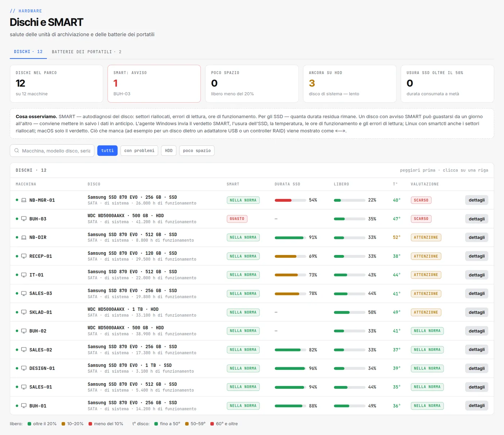Open dettagli for BUH-03
The height and width of the screenshot is (435, 504).
pos(477,219)
